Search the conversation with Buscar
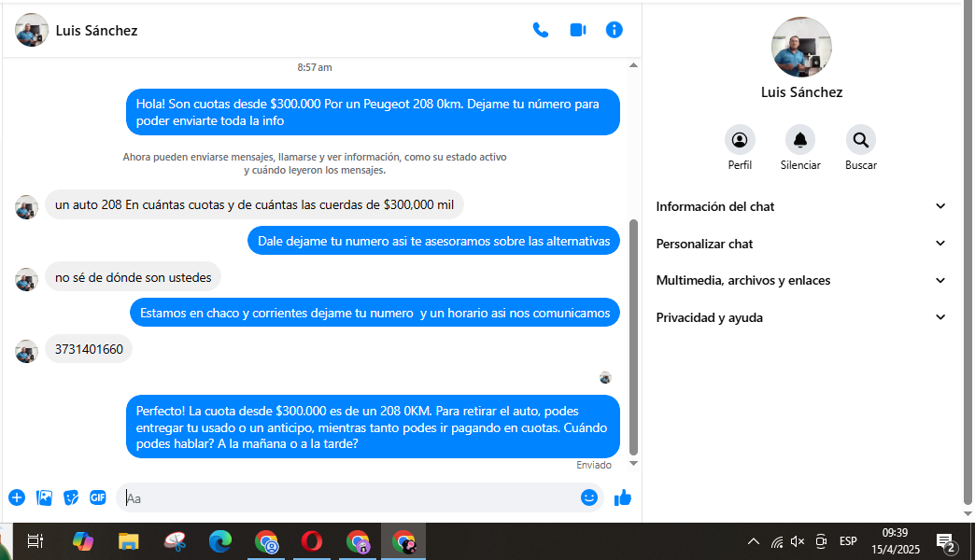Viewport: 975px width, 560px height. tap(861, 141)
